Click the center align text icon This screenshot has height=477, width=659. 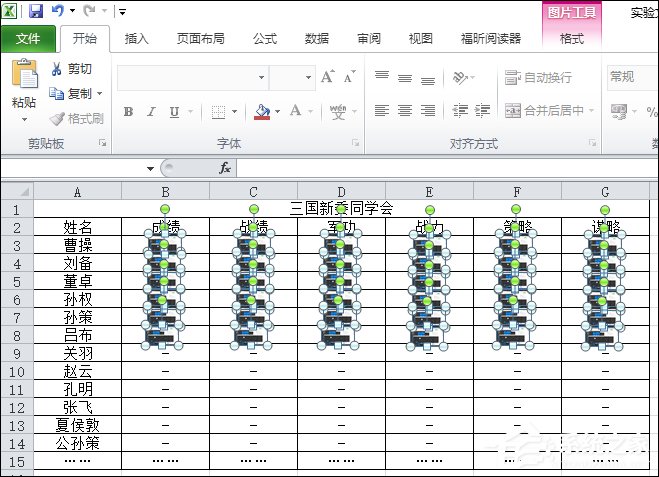point(404,111)
